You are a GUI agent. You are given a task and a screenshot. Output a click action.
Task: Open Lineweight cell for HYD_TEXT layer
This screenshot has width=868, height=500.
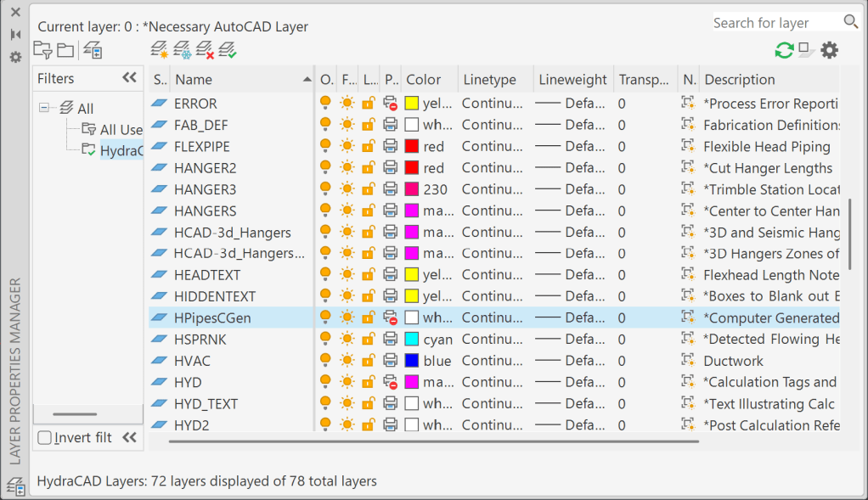pos(570,403)
